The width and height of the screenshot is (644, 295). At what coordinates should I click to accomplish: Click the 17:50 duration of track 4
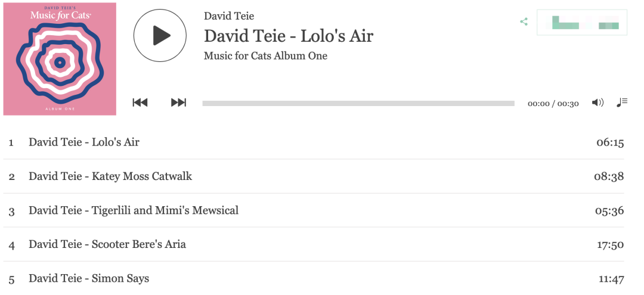point(610,244)
